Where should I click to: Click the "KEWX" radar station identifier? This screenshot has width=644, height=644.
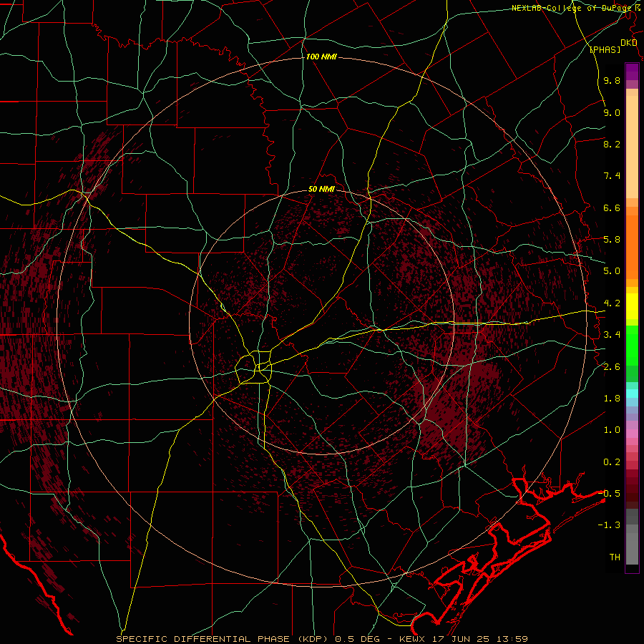(x=412, y=639)
